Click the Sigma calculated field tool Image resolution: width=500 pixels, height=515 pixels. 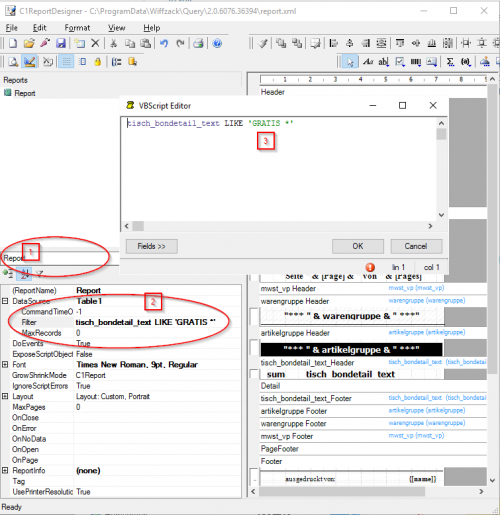[x=450, y=62]
